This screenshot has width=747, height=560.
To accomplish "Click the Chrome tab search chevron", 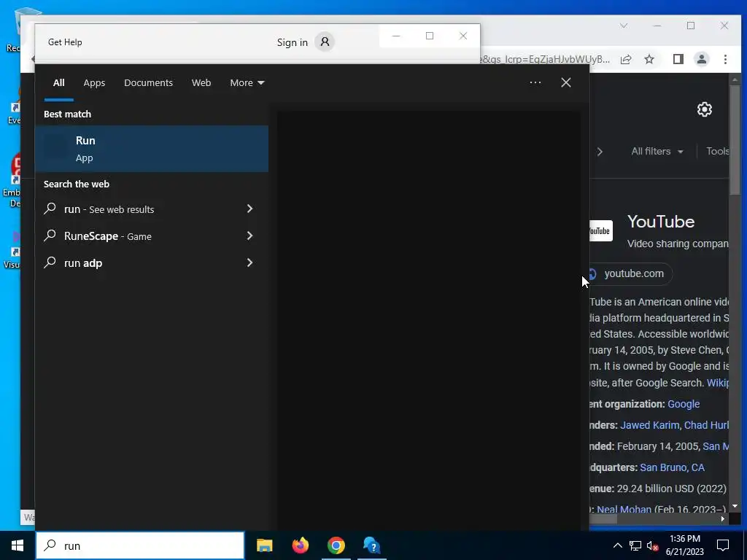I will (x=624, y=26).
